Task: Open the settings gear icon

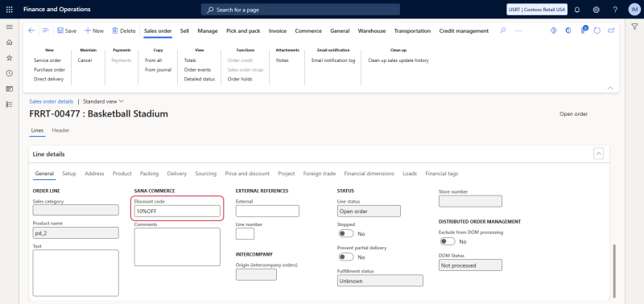Action: (x=596, y=10)
